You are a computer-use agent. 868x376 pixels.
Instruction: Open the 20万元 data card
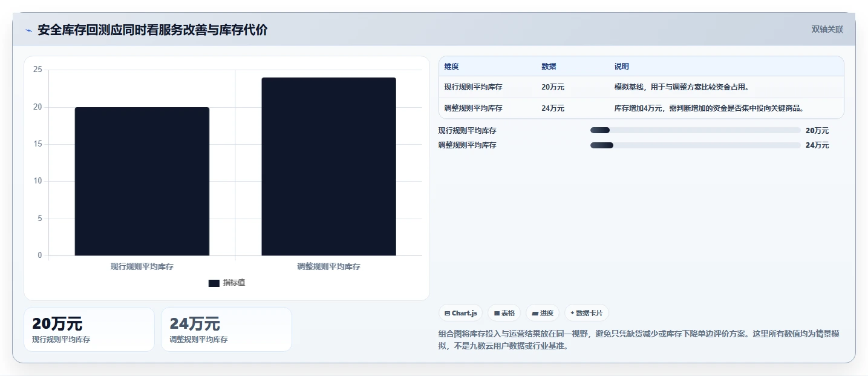pos(90,329)
